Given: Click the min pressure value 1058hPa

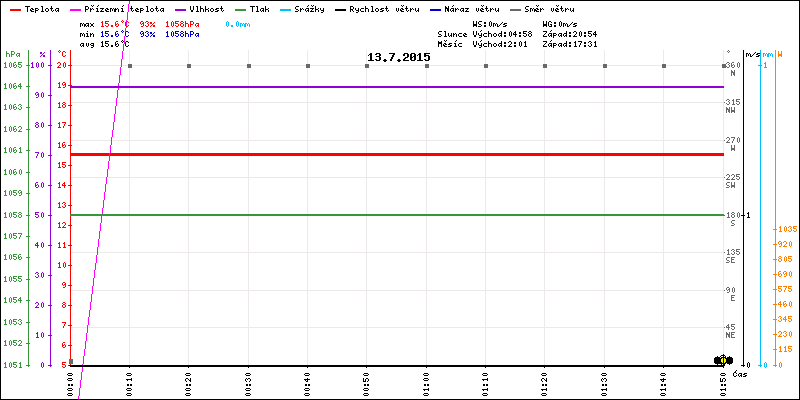Looking at the screenshot, I should click(182, 34).
